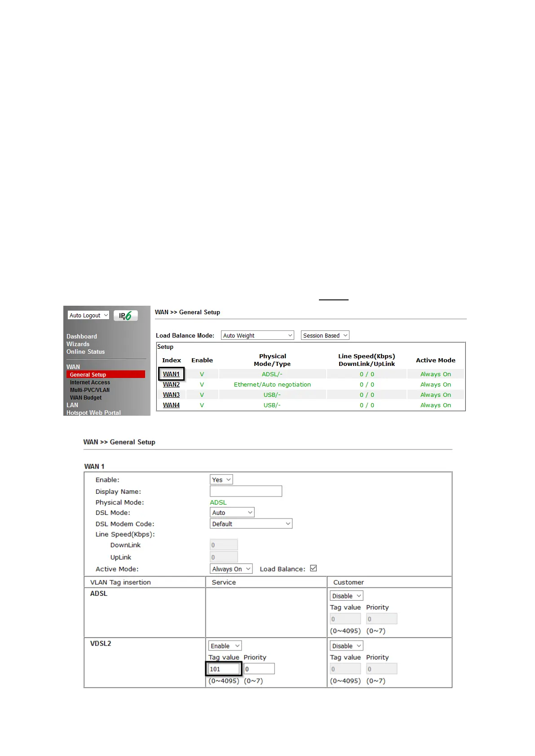Click the Display Name input field

246,491
